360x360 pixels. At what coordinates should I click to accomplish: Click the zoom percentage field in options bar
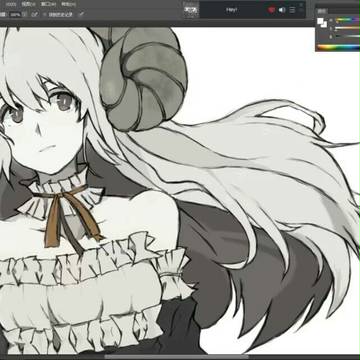pos(16,15)
